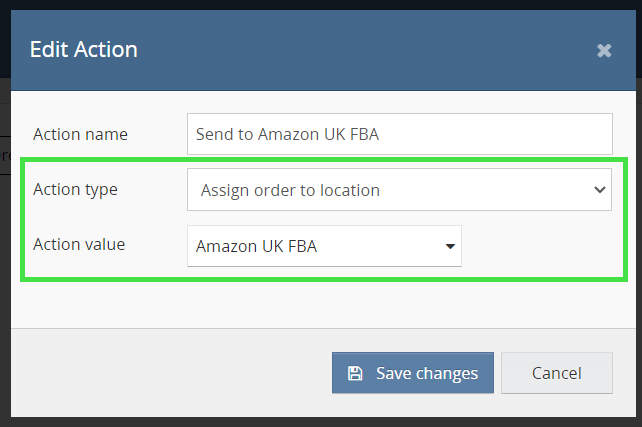Click the Action value label
The height and width of the screenshot is (427, 642).
(x=78, y=244)
